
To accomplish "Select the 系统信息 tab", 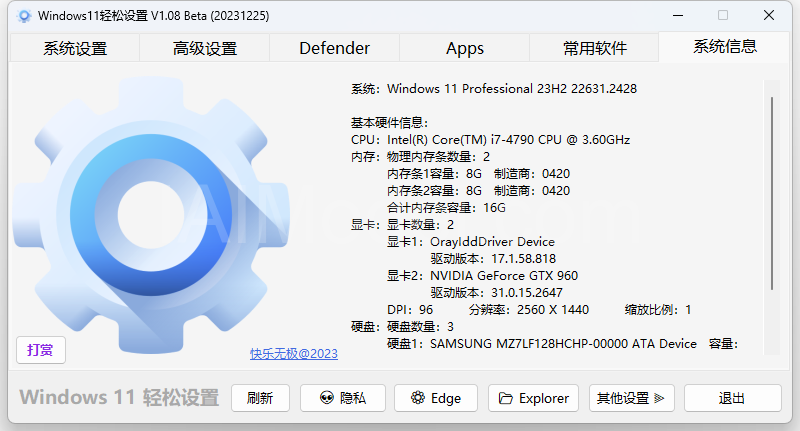I will point(724,47).
